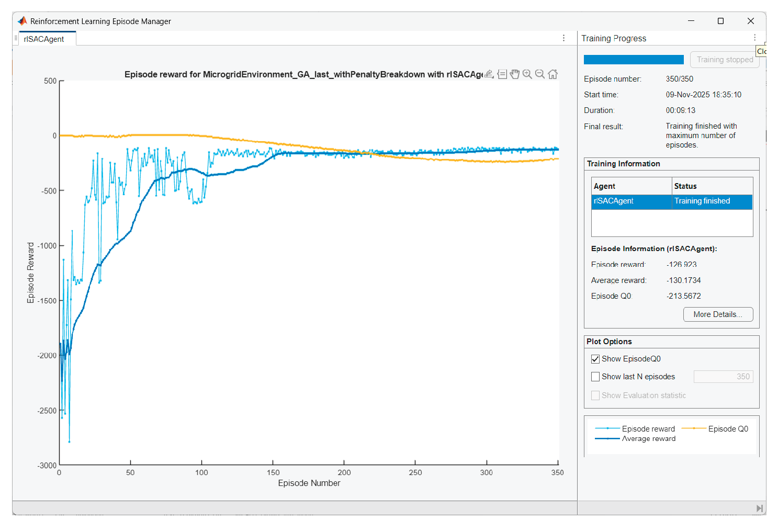Open the axes export/save-as tool
Screen dimensions: 778x532
[489, 74]
